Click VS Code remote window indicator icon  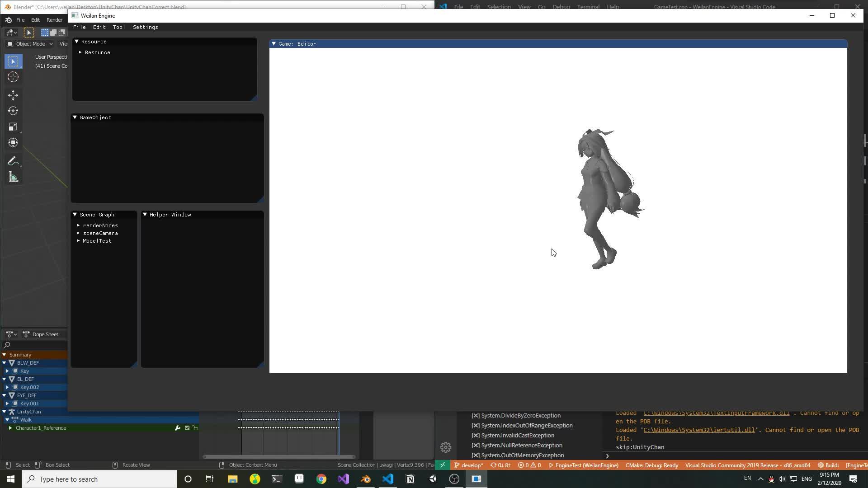[x=443, y=465]
